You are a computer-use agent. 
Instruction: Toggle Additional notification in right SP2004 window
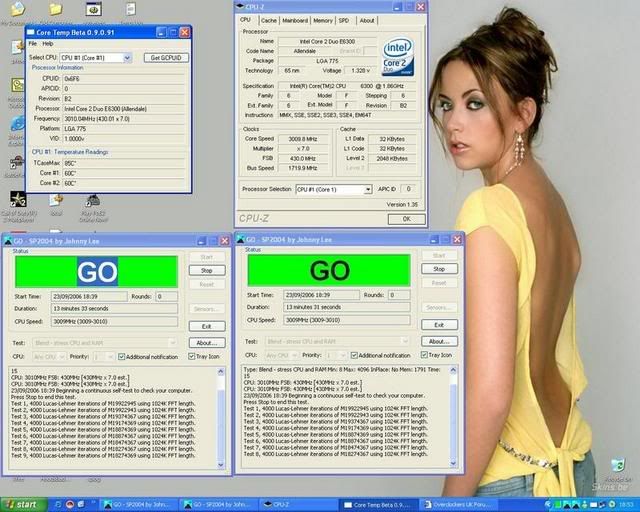pos(354,356)
